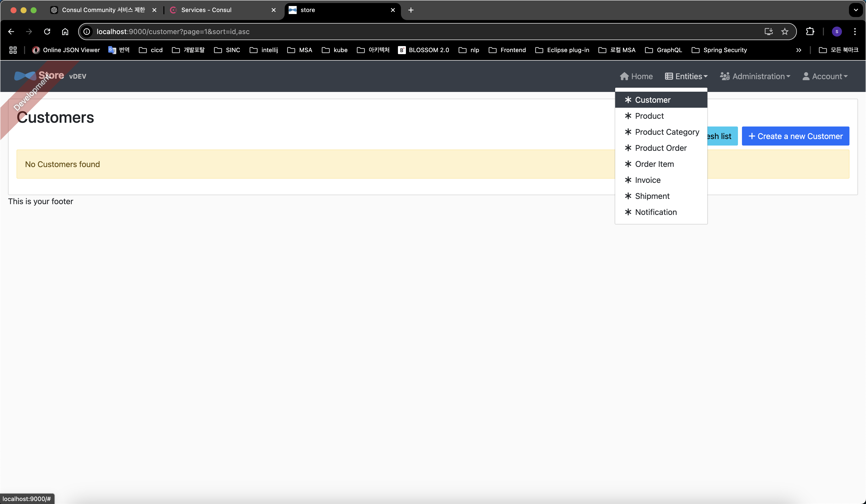
Task: Click the browser reload page icon
Action: click(47, 32)
